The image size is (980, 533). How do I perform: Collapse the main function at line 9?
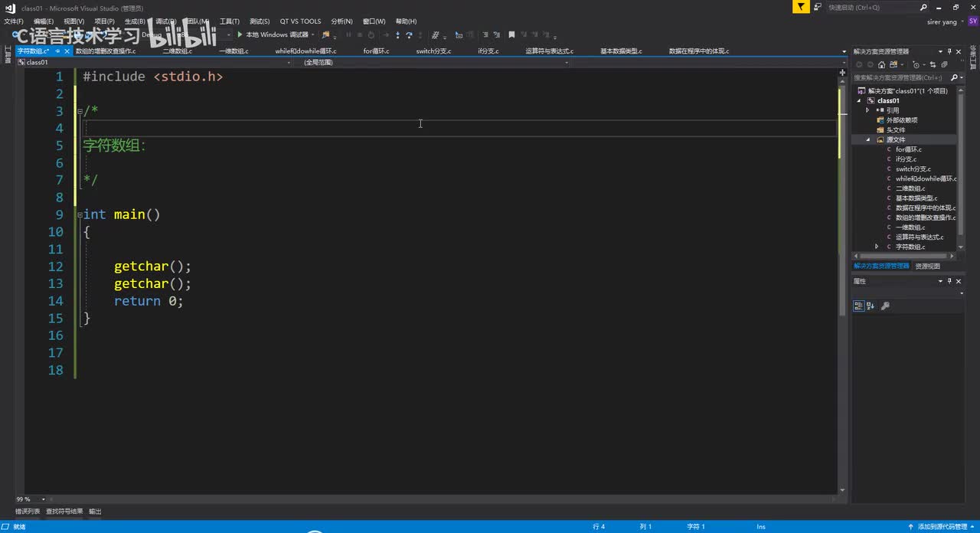[x=80, y=214]
